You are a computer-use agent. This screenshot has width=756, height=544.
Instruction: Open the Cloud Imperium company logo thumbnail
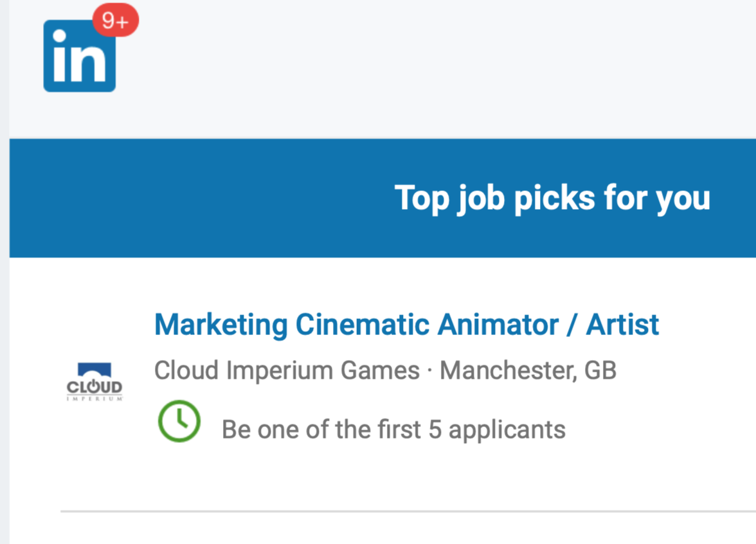(x=94, y=381)
